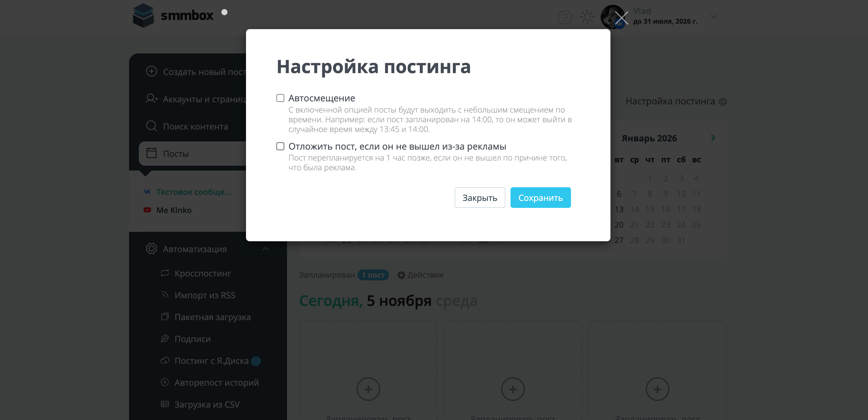
Task: Click the plus icon for Создать новый пост
Action: click(x=151, y=71)
